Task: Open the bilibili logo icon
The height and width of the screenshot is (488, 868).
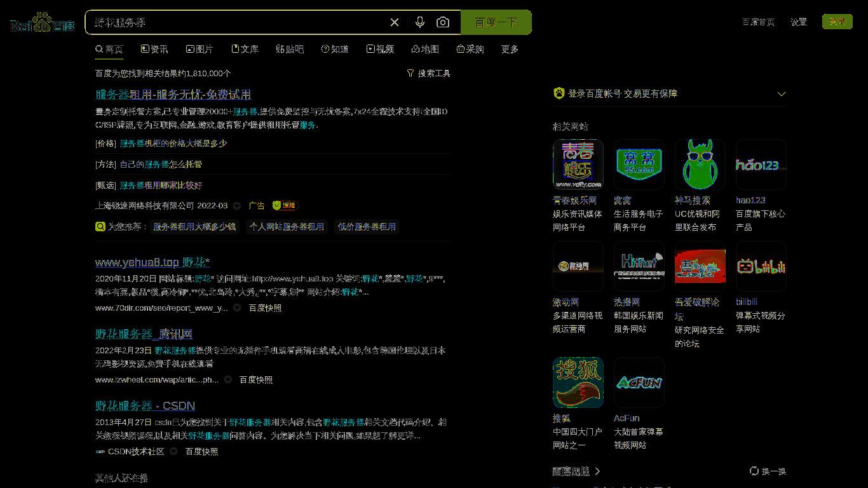Action: click(x=761, y=266)
